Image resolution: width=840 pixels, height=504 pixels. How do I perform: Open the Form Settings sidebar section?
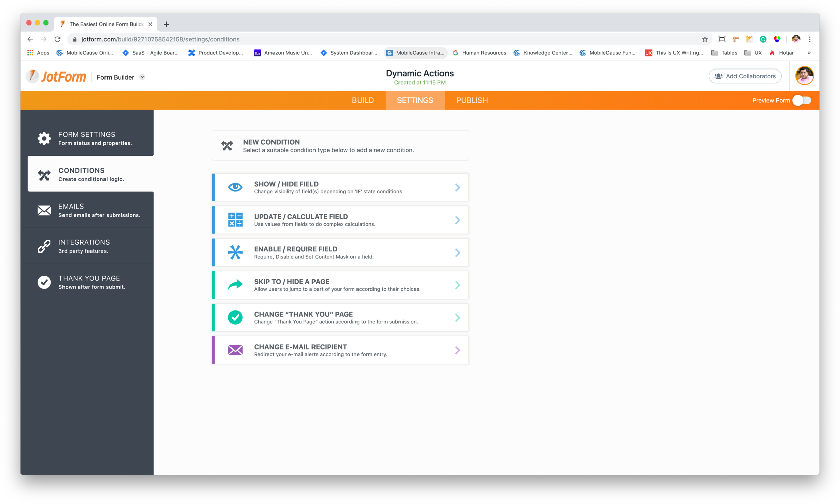[87, 138]
